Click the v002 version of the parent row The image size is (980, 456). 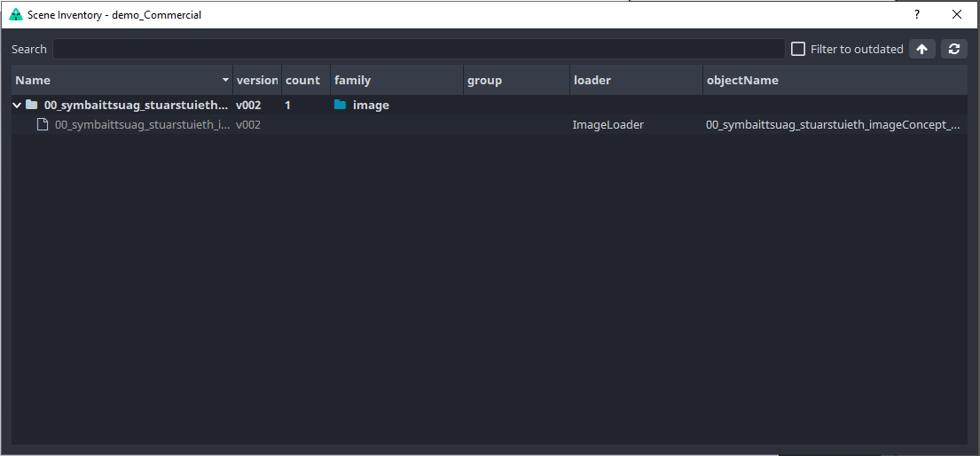click(x=248, y=105)
